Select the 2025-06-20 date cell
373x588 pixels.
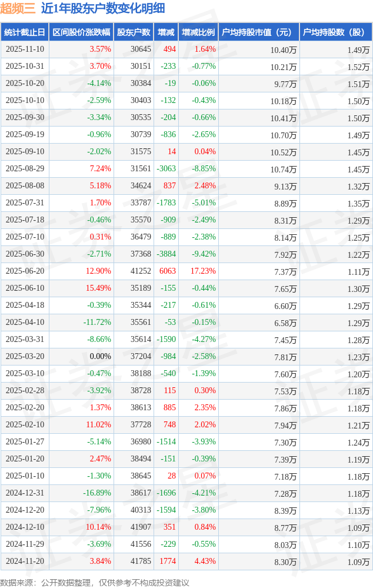[25, 271]
